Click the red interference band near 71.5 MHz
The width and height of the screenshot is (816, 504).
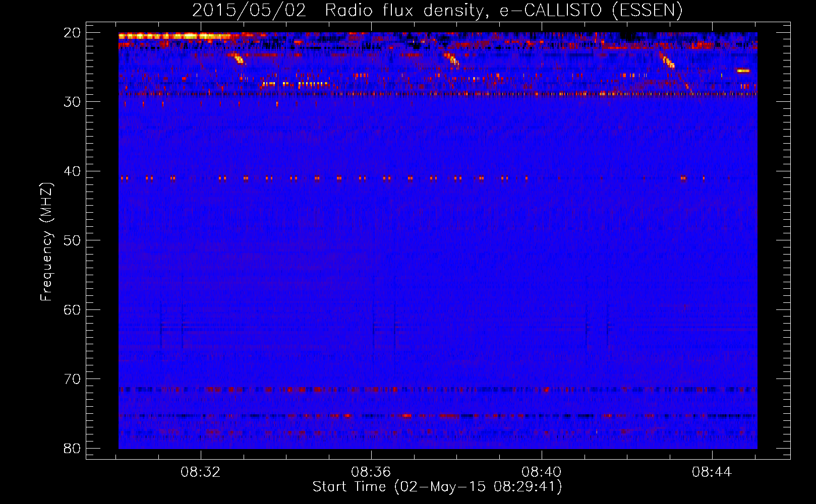pos(438,390)
